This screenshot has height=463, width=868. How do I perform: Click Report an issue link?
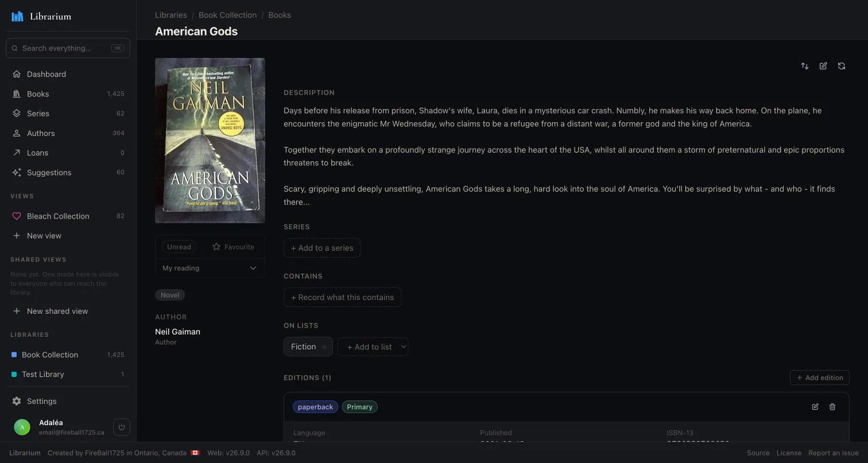tap(834, 453)
